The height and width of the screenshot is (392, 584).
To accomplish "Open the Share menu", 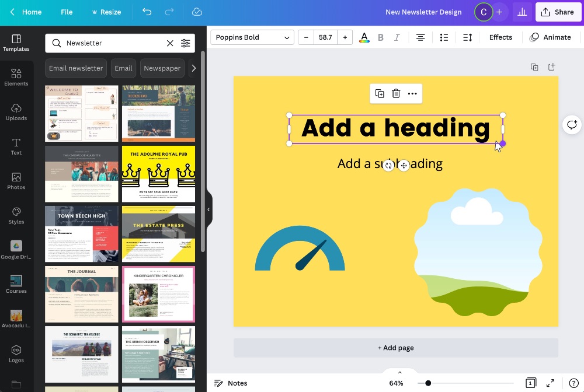I will point(558,12).
